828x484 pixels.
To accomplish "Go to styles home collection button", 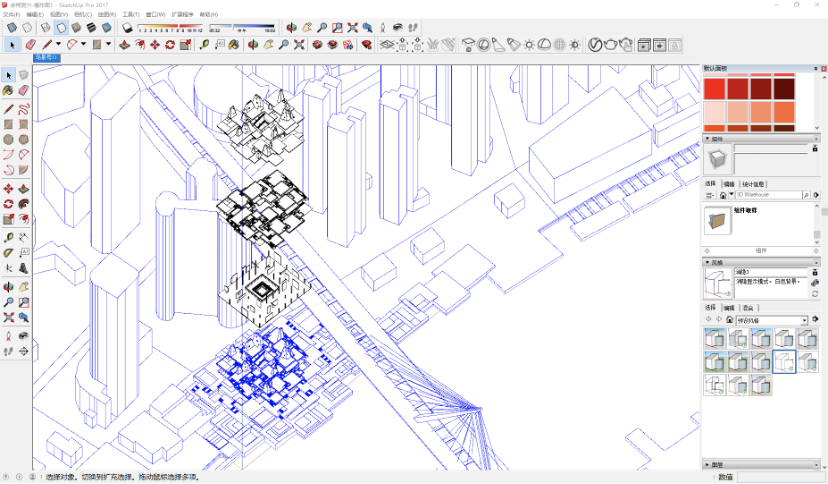I will [x=729, y=320].
